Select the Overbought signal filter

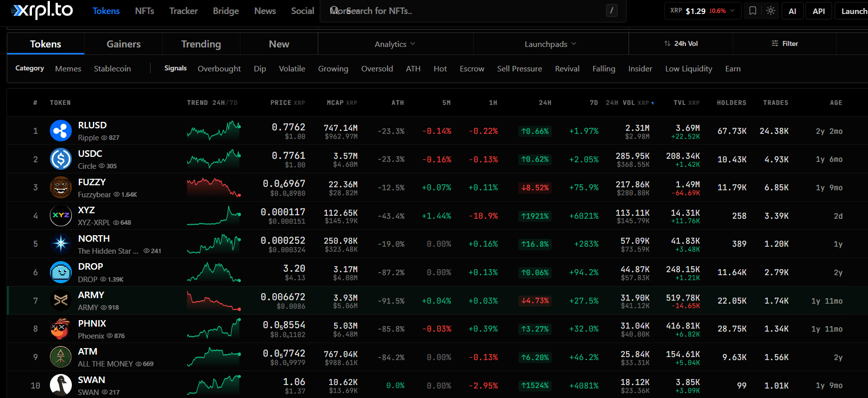tap(219, 68)
